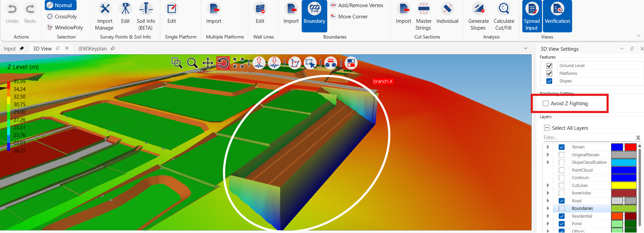Close the 3D View tab
This screenshot has width=644, height=233.
pyautogui.click(x=67, y=48)
